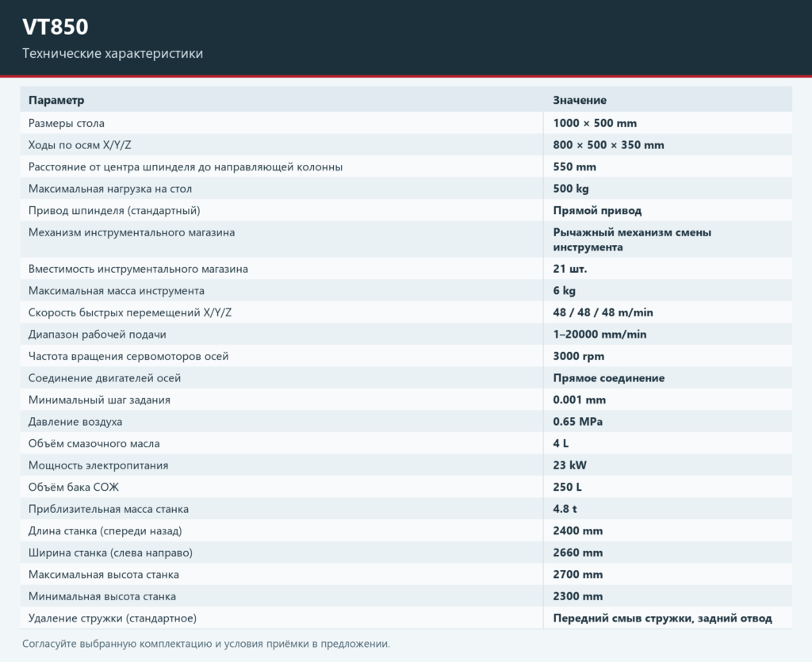Select 'Механизм инструментального магазина' label
812x662 pixels.
pyautogui.click(x=132, y=232)
